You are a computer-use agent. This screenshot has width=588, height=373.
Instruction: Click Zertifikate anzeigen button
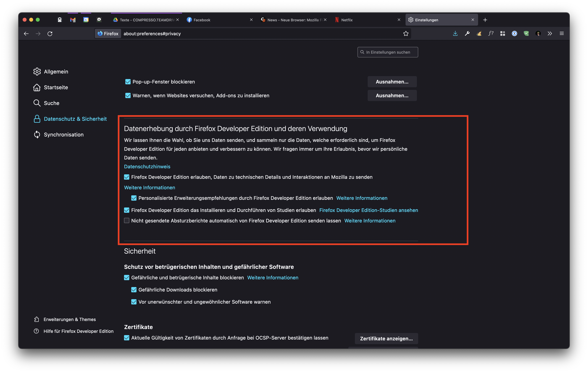point(386,339)
